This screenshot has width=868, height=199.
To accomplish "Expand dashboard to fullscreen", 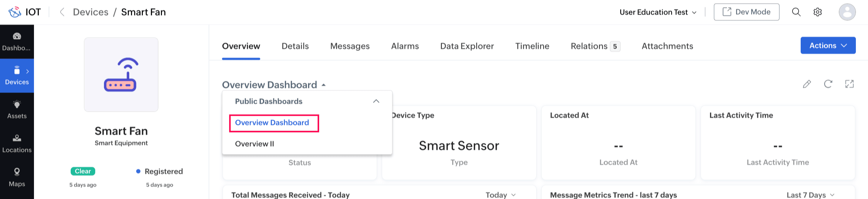I will pyautogui.click(x=849, y=84).
